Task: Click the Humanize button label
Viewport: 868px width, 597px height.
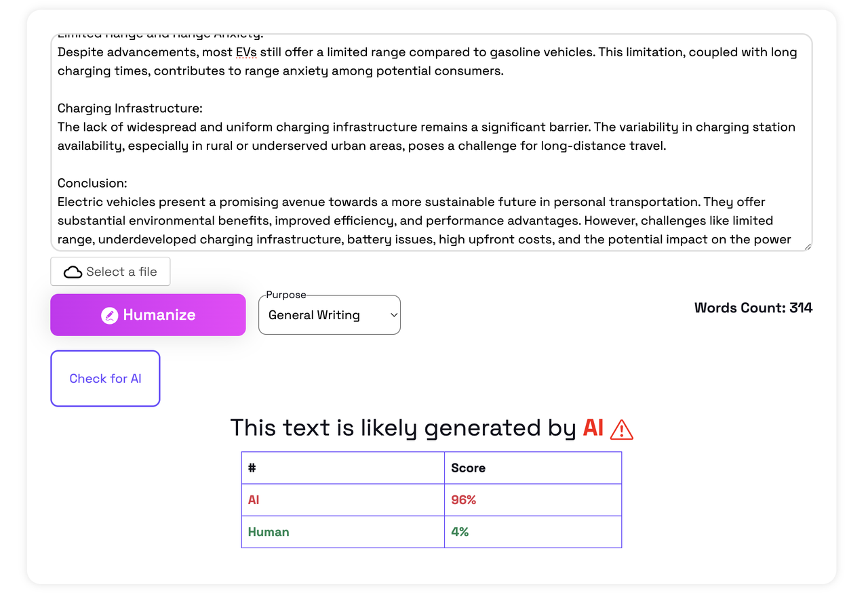Action: pyautogui.click(x=159, y=315)
